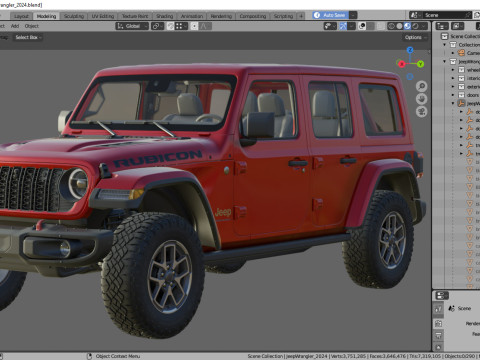Screen dimensions: 480x360
Task: Select the wheels collection icon
Action: 461,70
